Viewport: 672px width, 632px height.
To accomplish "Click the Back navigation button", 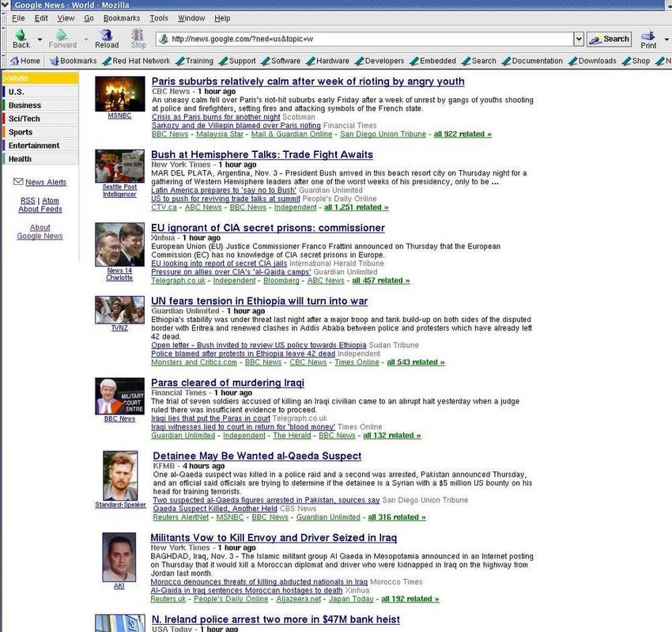I will coord(21,39).
